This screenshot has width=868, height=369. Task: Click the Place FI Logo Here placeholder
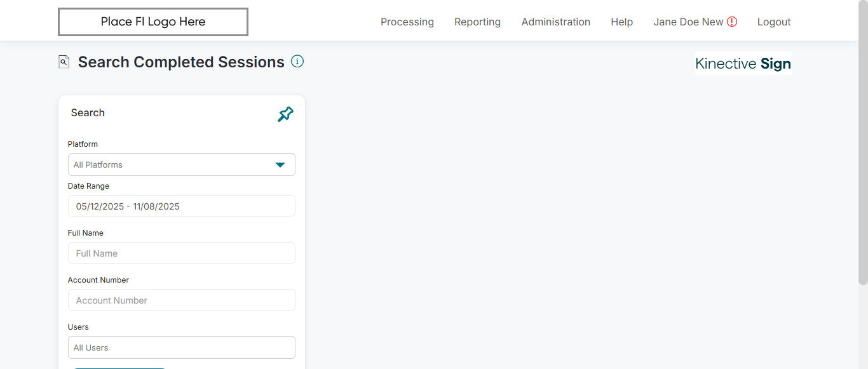(153, 22)
